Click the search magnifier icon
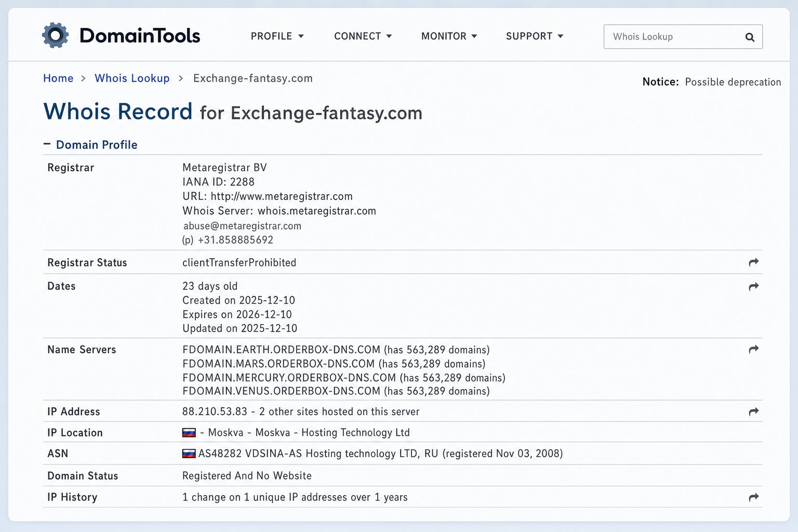The width and height of the screenshot is (798, 532). (x=750, y=37)
